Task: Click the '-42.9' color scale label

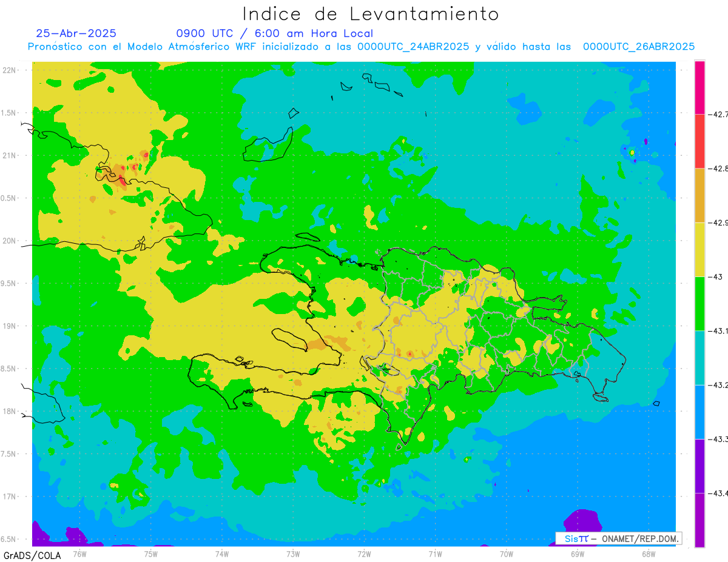Action: 717,222
